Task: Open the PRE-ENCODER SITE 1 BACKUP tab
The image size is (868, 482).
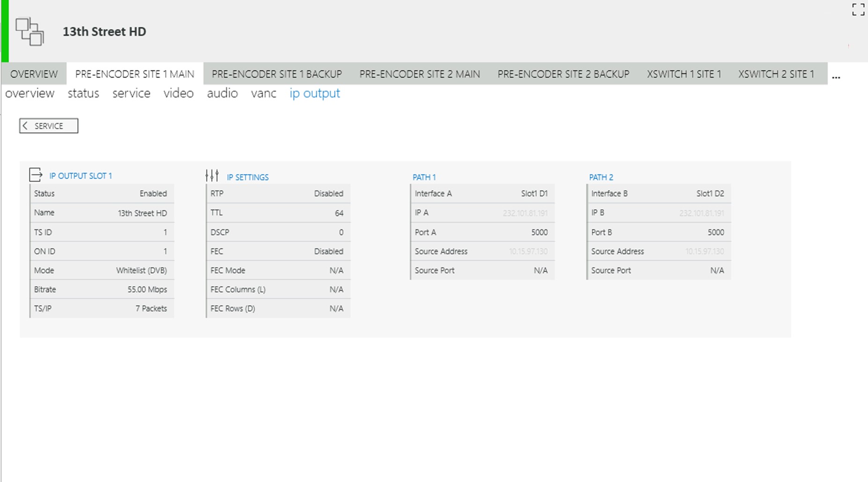Action: [x=277, y=74]
